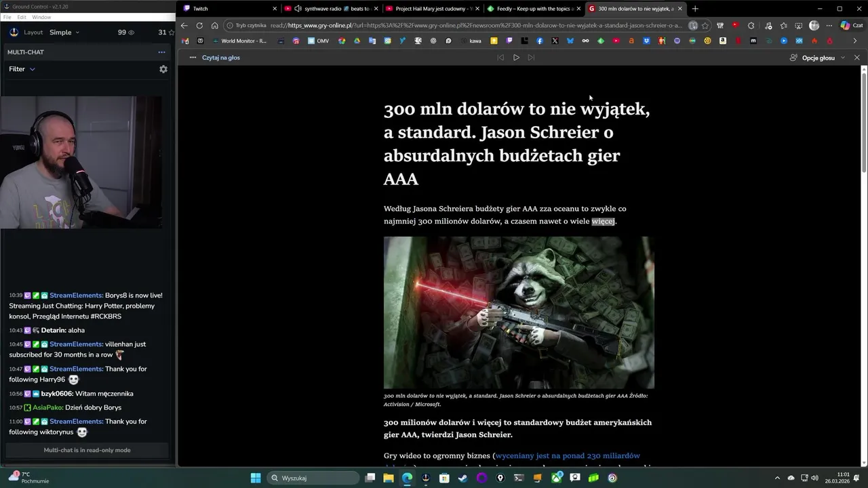Image resolution: width=868 pixels, height=488 pixels.
Task: Skip to previous paragraph in read aloud
Action: 500,58
